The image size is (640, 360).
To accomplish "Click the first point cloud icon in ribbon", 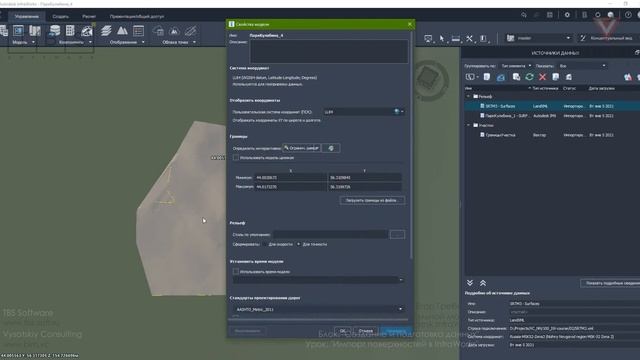I will [158, 31].
